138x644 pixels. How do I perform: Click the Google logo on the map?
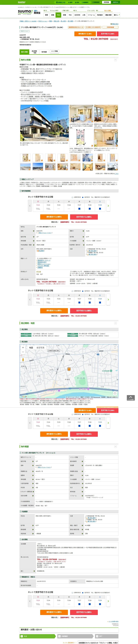24,396
